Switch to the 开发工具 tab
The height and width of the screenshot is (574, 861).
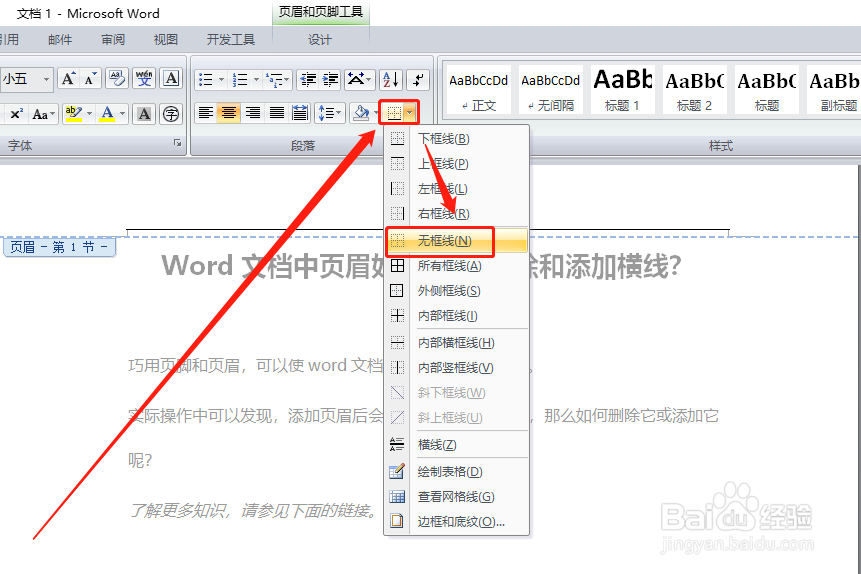pyautogui.click(x=231, y=40)
